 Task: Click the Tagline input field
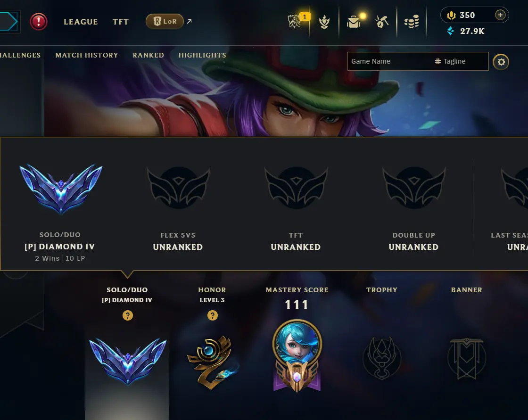(x=460, y=61)
